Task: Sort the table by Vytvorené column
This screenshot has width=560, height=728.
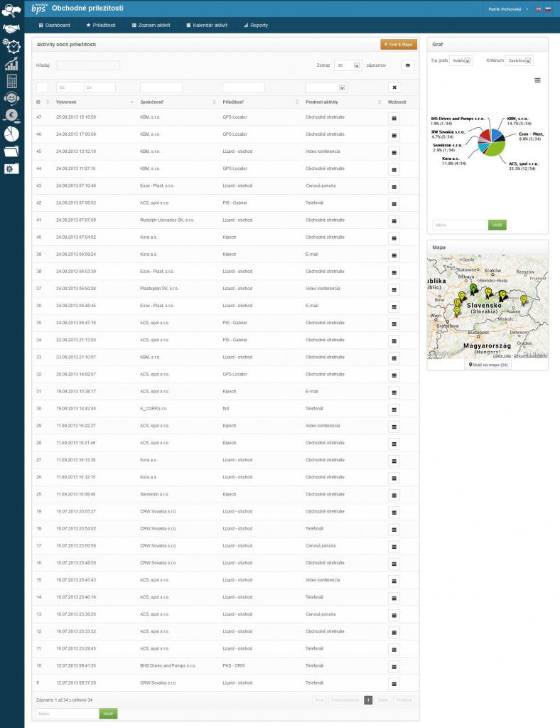Action: pos(95,102)
